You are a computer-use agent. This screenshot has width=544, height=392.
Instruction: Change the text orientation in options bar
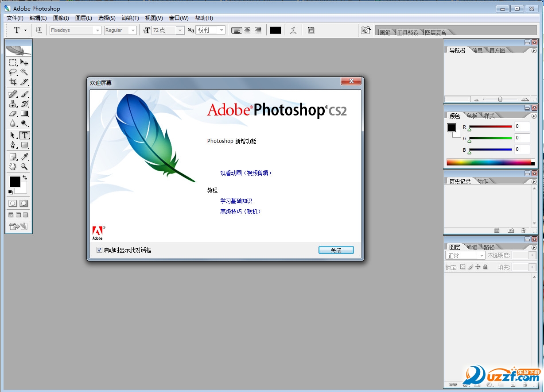[x=39, y=30]
